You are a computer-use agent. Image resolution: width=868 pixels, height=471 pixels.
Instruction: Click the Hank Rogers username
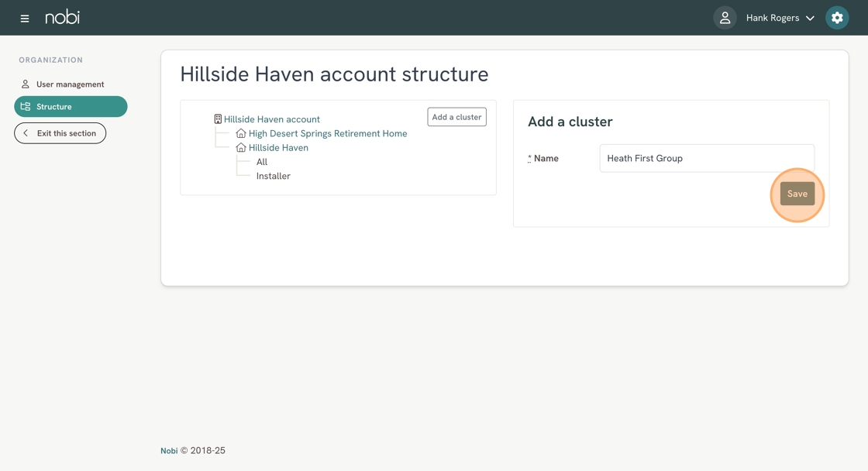772,18
